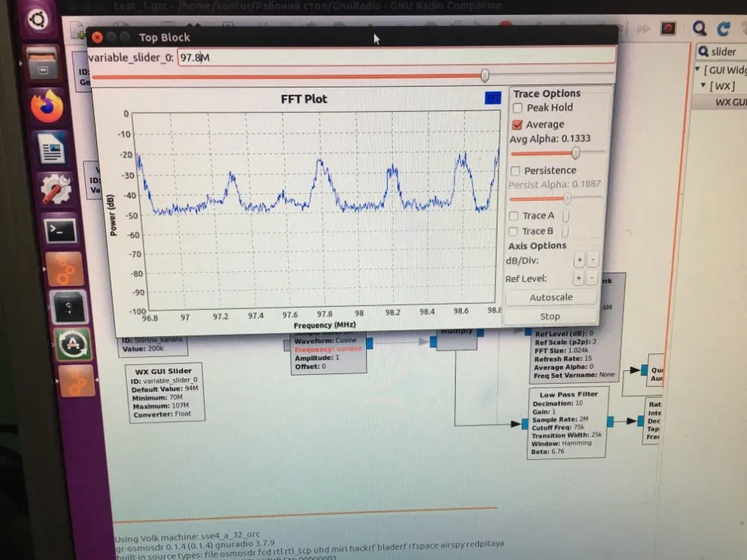Click the Low Pass Filter output port

[x=610, y=421]
